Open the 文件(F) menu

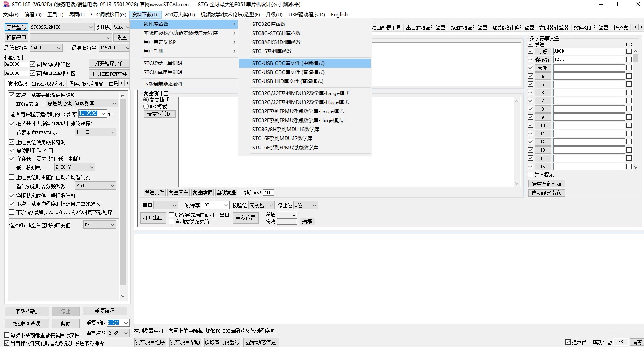[x=11, y=14]
